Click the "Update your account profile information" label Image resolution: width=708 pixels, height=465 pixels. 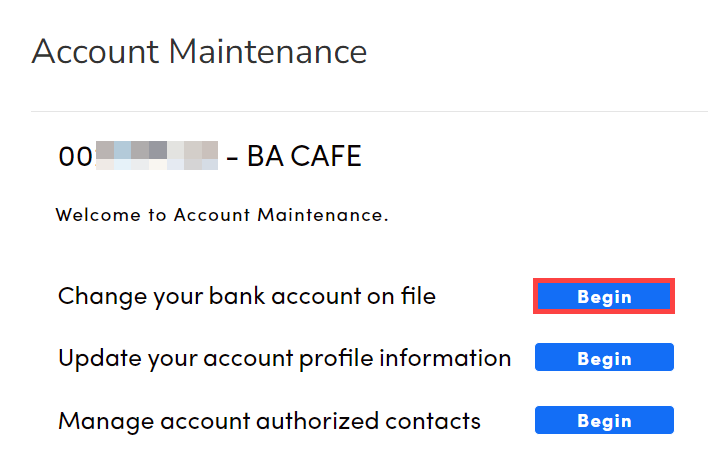click(284, 358)
